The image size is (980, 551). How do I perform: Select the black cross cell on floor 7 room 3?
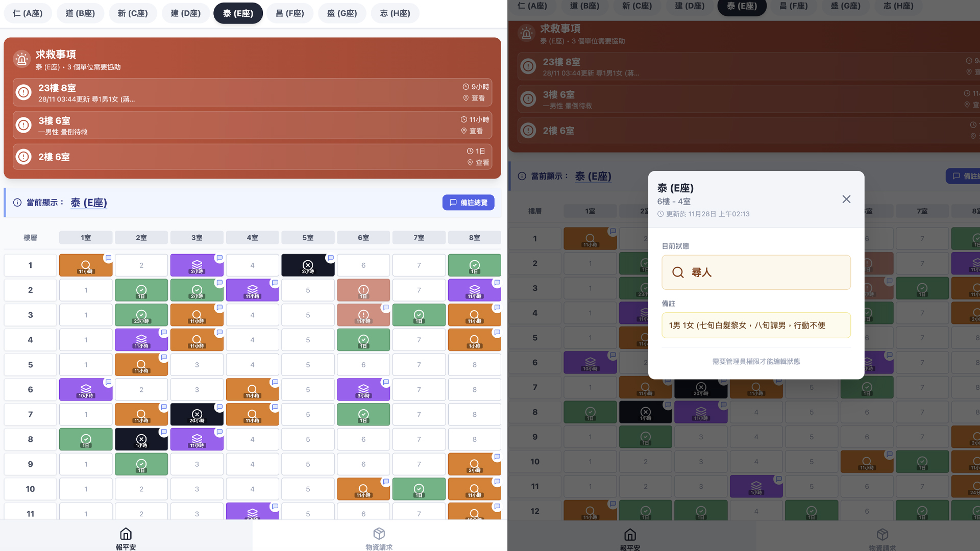pos(197,414)
